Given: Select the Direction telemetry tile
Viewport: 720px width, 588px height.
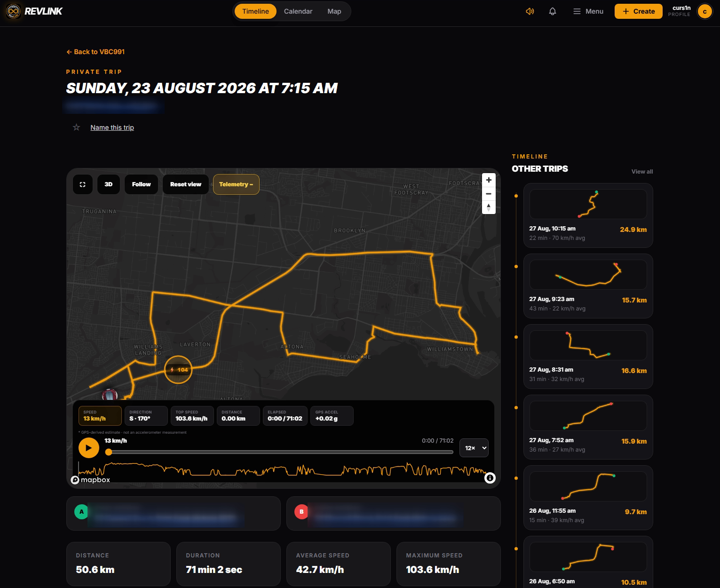Looking at the screenshot, I should coord(146,416).
